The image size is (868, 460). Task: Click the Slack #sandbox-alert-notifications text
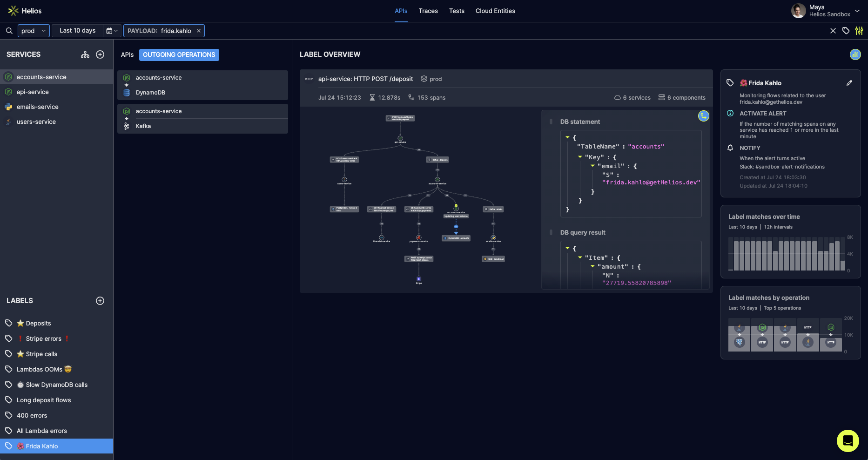tap(782, 167)
